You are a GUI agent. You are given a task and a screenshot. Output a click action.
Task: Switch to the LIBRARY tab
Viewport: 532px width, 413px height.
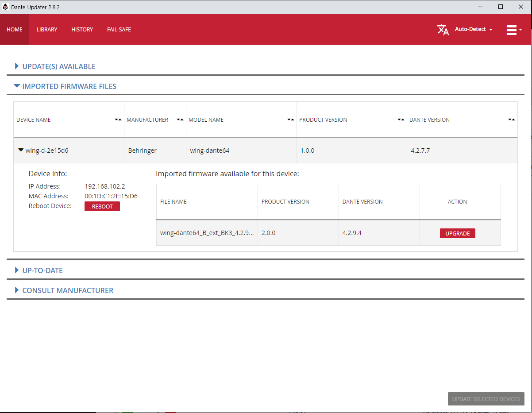tap(47, 30)
